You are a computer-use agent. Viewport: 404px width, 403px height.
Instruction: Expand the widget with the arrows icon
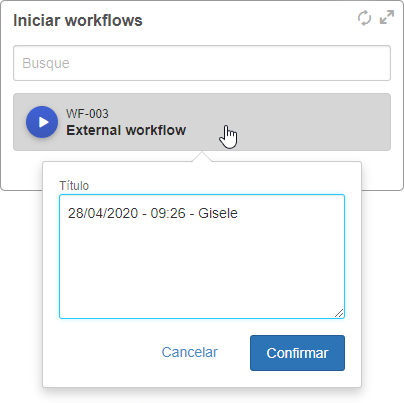[x=387, y=17]
